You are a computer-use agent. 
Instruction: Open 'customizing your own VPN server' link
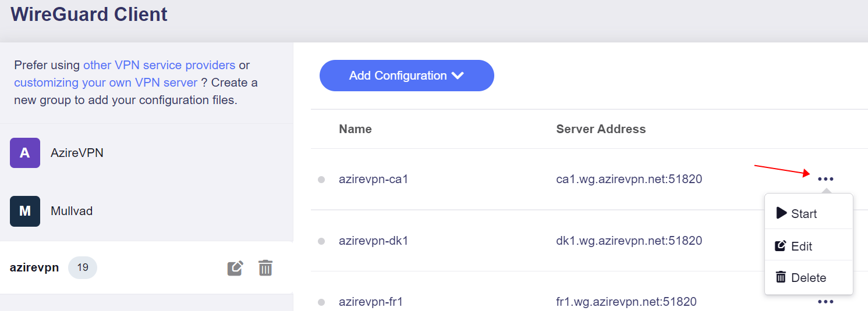(106, 83)
